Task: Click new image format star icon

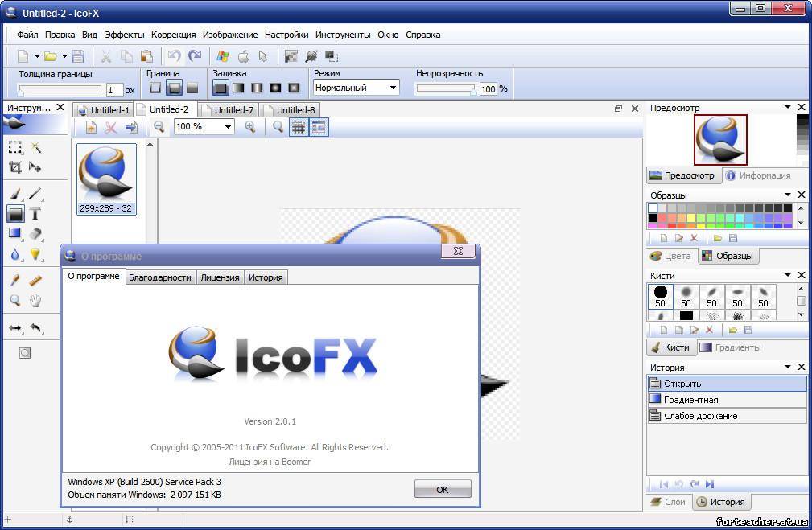Action: click(91, 127)
